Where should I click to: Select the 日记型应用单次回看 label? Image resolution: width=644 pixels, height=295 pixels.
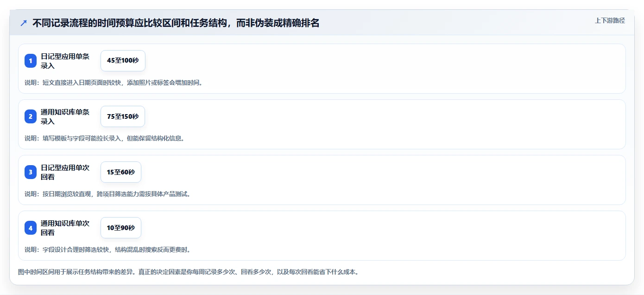coord(65,172)
